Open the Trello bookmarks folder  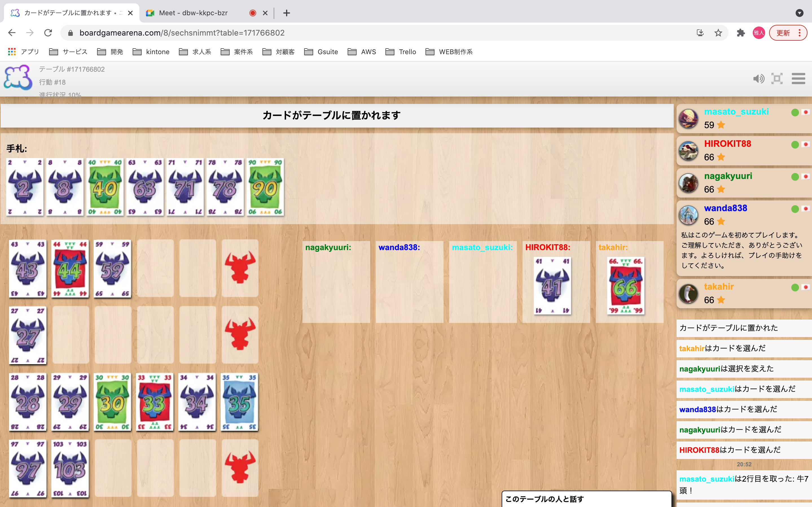pyautogui.click(x=401, y=52)
